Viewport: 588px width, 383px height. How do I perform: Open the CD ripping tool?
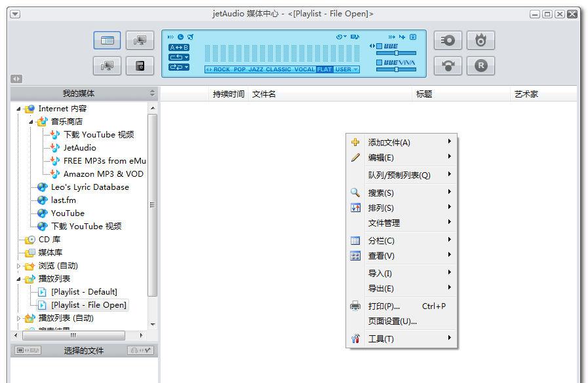[448, 41]
